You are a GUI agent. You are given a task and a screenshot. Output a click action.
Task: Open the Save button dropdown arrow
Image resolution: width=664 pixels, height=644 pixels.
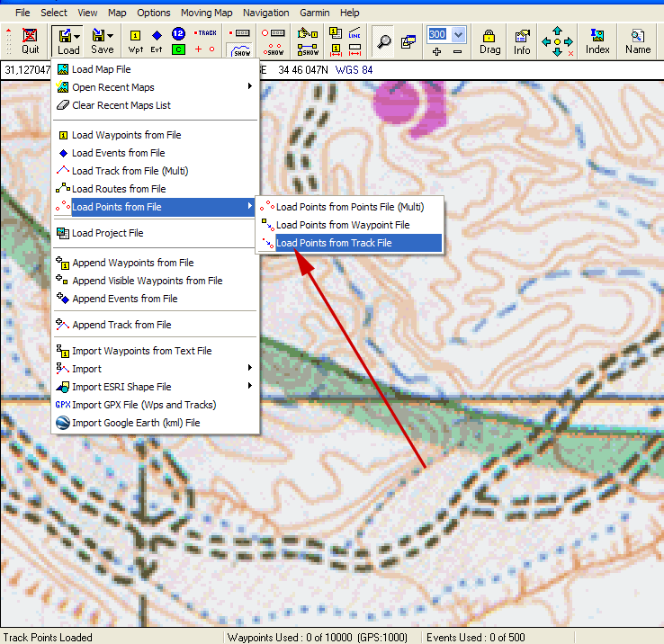[110, 36]
